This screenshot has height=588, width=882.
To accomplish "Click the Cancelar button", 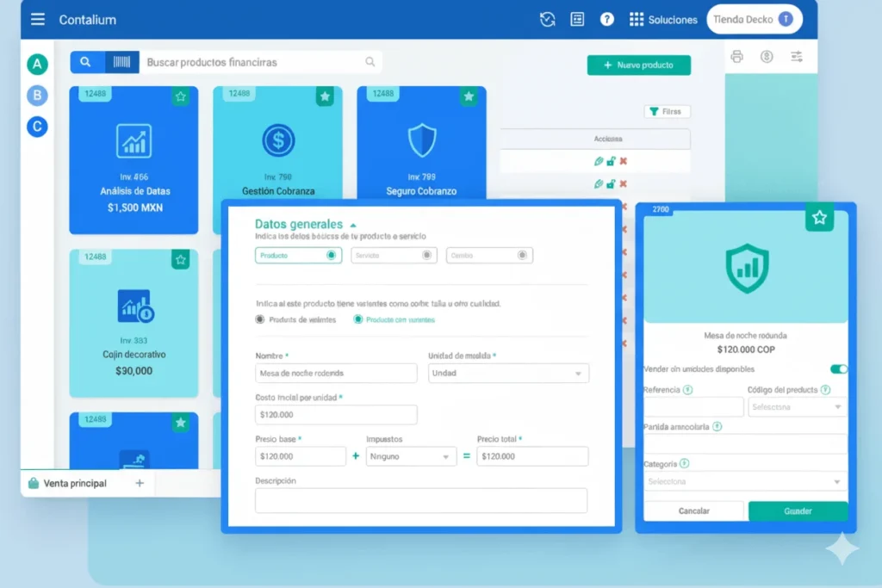I will [693, 511].
